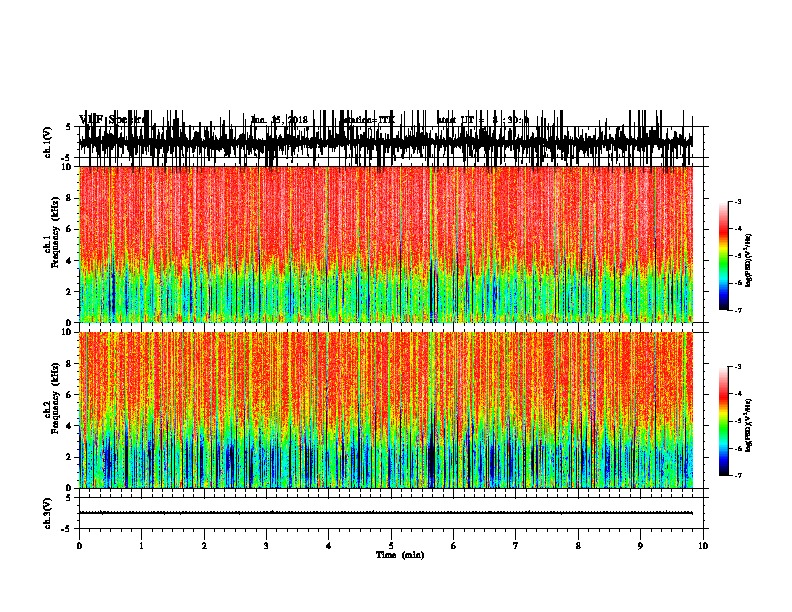Click the date text "Jan. 15, 2018"
The image size is (792, 612).
[279, 120]
